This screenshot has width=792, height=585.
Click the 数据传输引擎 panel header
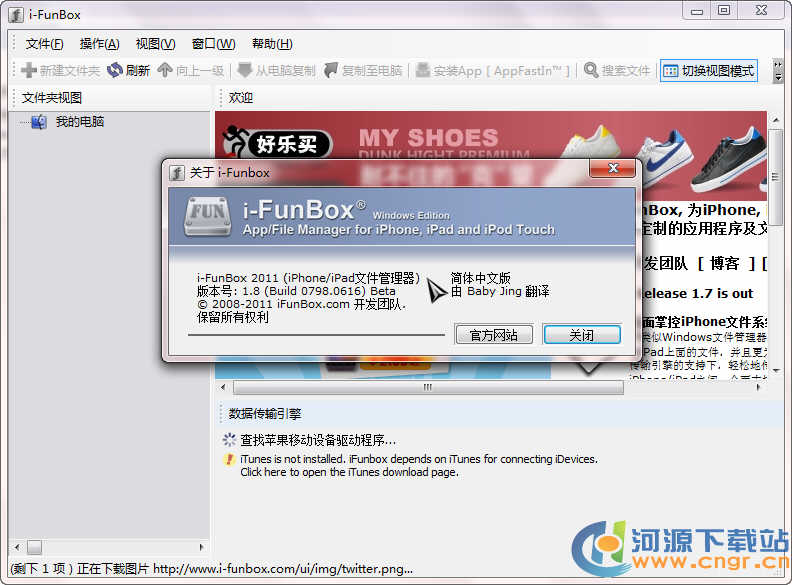coord(265,414)
